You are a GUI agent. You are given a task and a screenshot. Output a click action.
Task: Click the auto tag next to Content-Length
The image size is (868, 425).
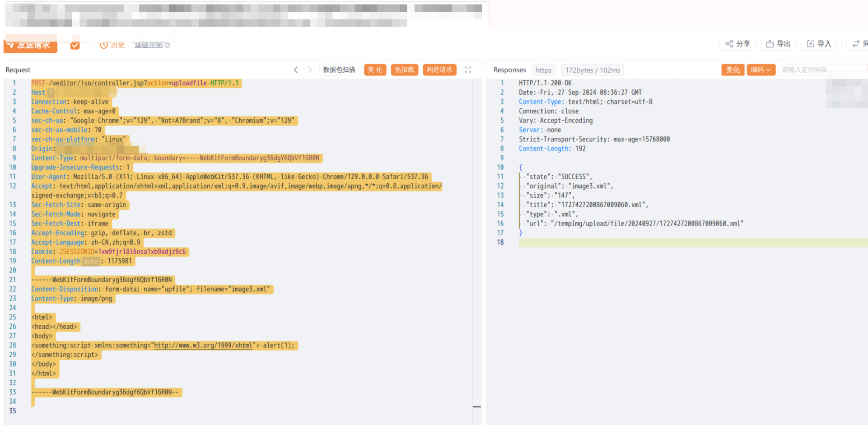pos(91,262)
